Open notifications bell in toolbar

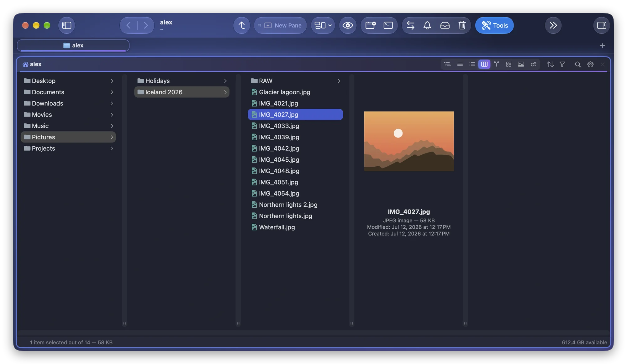click(x=427, y=25)
